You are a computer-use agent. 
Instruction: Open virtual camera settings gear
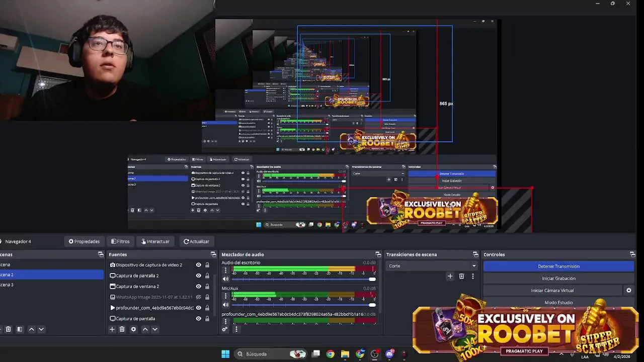click(x=628, y=291)
